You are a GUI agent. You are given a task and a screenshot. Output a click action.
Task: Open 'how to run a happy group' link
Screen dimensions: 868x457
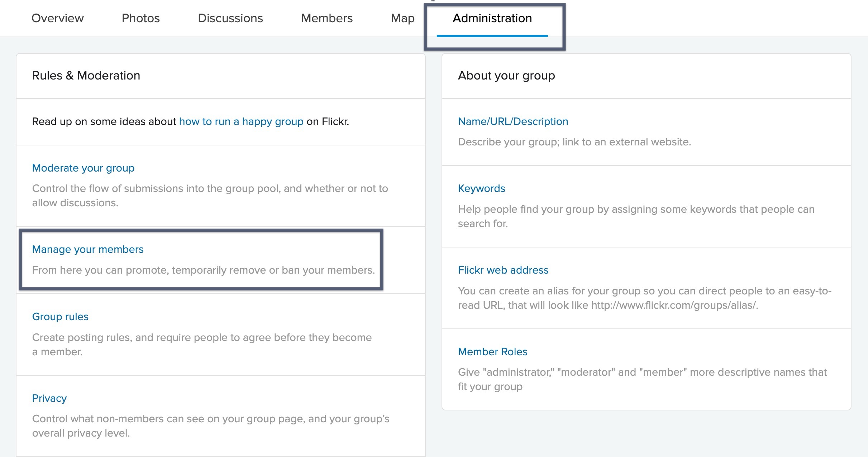pos(241,121)
